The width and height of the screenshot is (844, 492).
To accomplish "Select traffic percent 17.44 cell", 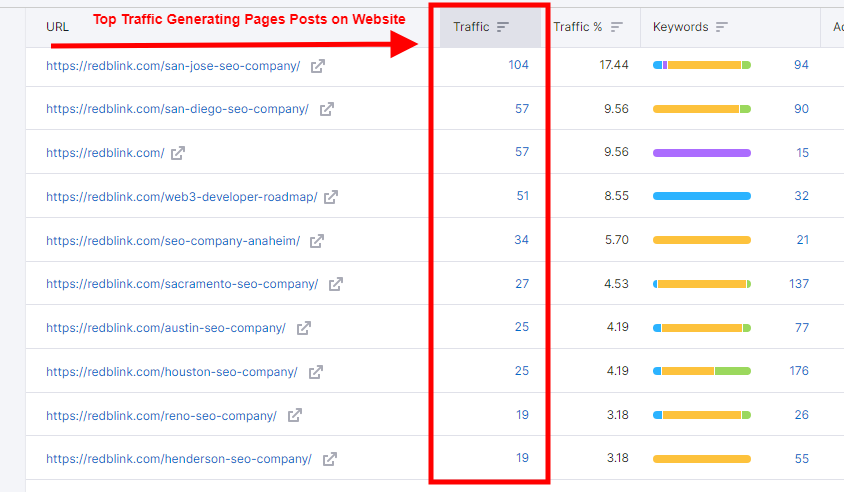I will tap(614, 65).
